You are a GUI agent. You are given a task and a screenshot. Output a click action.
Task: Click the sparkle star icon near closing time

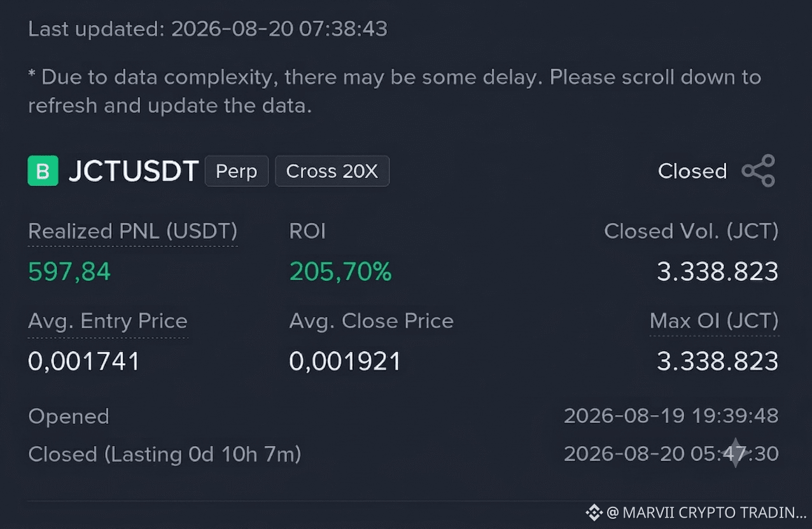[736, 453]
